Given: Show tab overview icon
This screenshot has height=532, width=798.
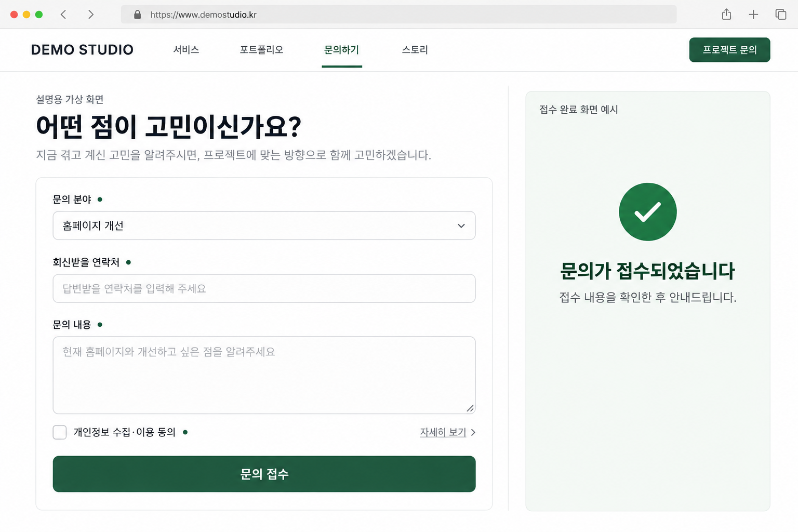Looking at the screenshot, I should (780, 15).
